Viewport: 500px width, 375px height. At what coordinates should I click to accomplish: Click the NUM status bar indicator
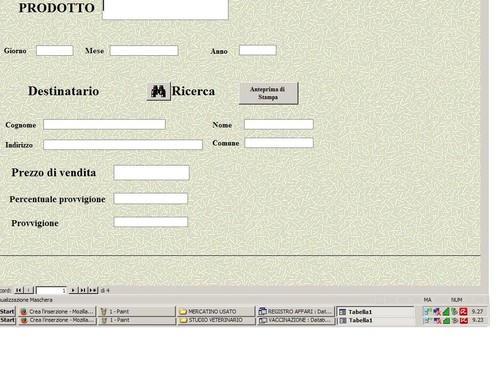coord(456,300)
